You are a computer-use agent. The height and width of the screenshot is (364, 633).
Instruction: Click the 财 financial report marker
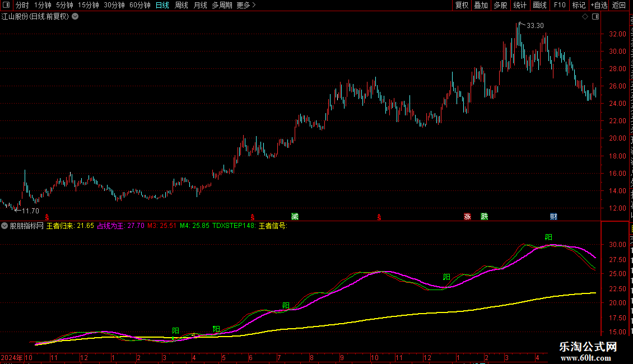click(x=553, y=217)
